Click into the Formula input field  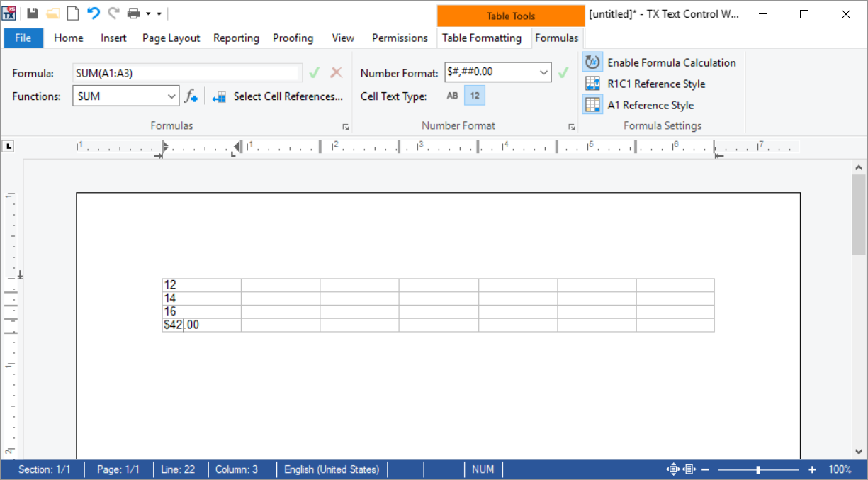coord(187,72)
